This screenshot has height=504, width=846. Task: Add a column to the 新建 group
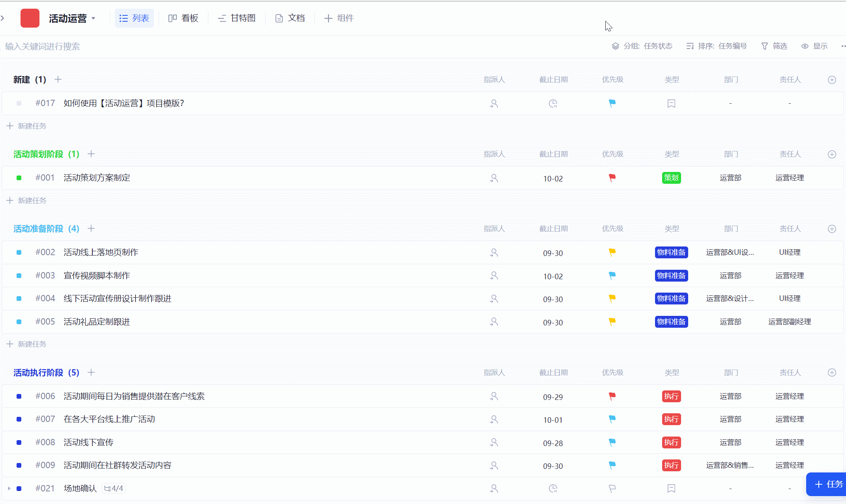click(832, 80)
